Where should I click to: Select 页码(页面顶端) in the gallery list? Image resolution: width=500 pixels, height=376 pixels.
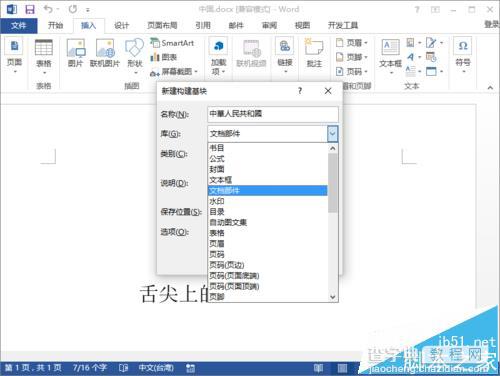(x=268, y=286)
